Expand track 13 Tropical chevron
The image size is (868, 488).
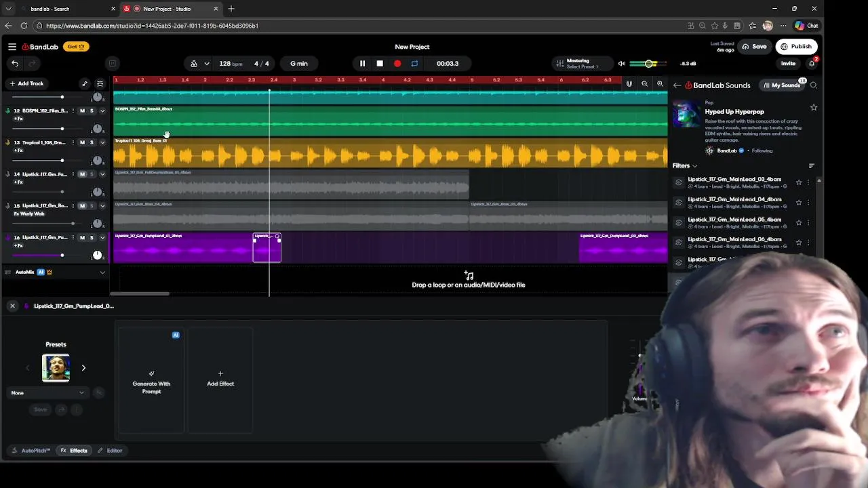[102, 142]
